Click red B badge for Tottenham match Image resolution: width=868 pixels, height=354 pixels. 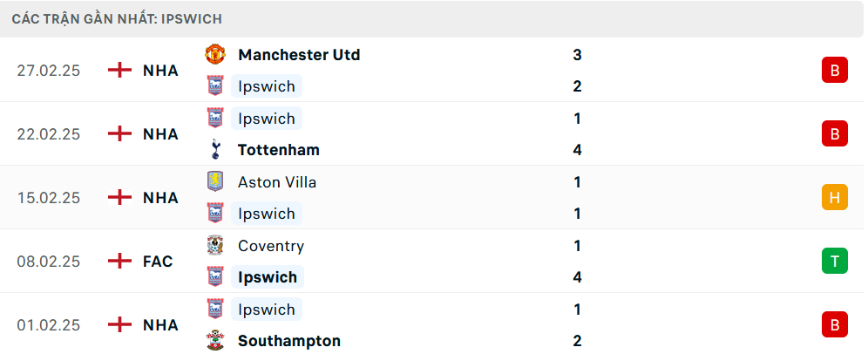point(834,134)
